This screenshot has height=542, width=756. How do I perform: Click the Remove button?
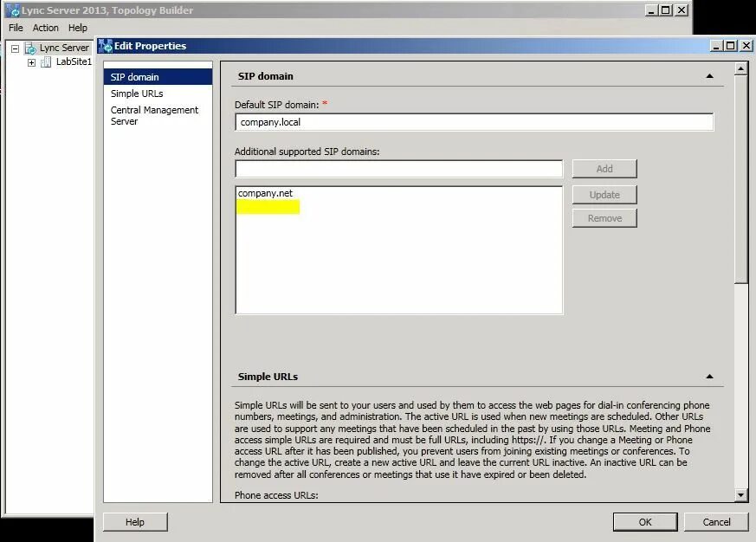coord(604,218)
